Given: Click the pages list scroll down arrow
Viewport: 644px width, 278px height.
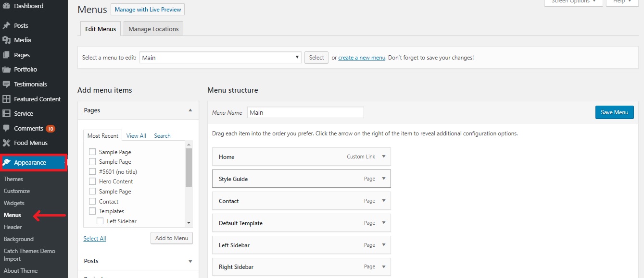Looking at the screenshot, I should [189, 223].
